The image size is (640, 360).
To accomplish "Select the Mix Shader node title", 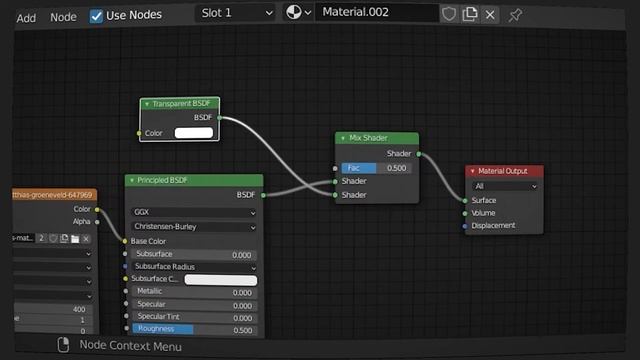I will coord(368,138).
